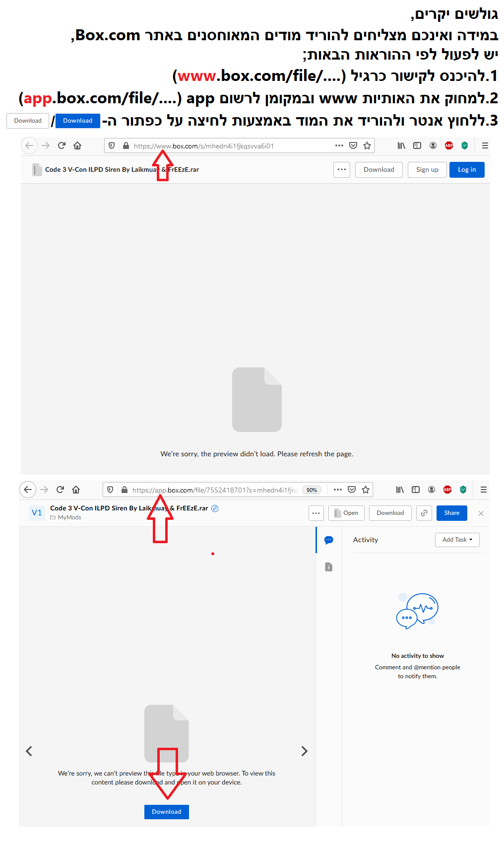Go to next file arrow
The image size is (504, 852).
click(305, 751)
